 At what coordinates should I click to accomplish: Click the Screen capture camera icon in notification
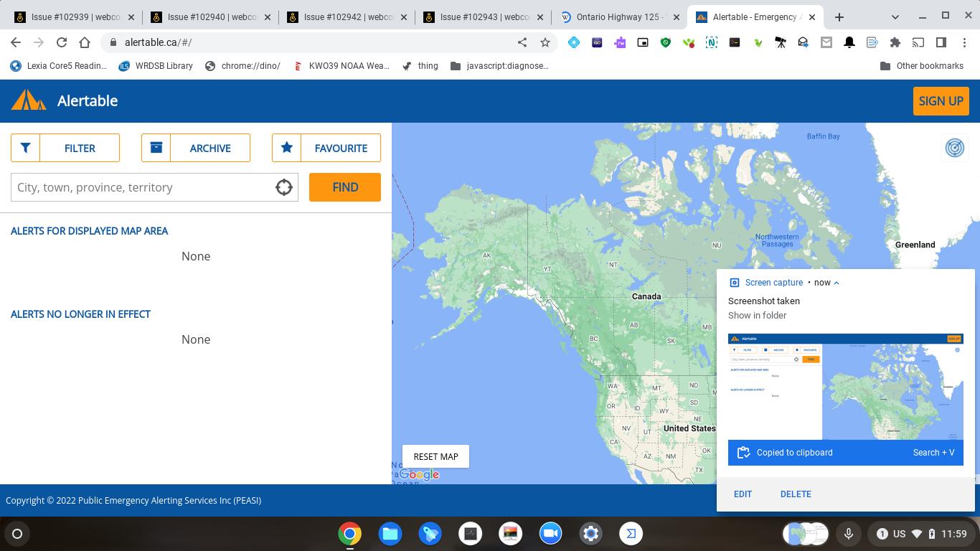(733, 282)
